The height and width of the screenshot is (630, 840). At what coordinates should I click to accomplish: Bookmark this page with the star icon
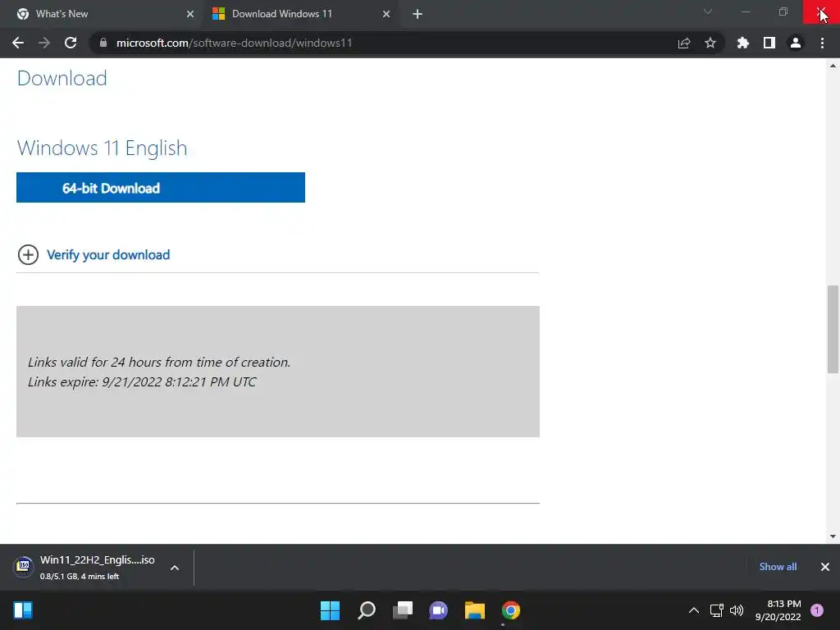click(710, 43)
